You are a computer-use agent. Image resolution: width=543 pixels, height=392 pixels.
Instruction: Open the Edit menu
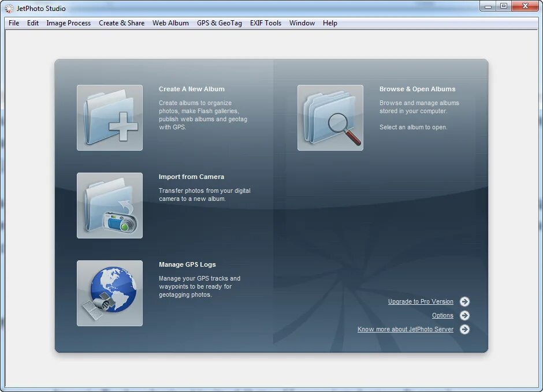33,23
